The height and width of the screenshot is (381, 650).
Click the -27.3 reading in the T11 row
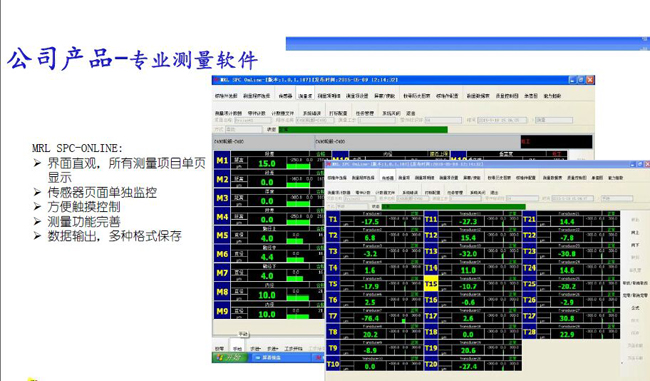click(x=468, y=222)
